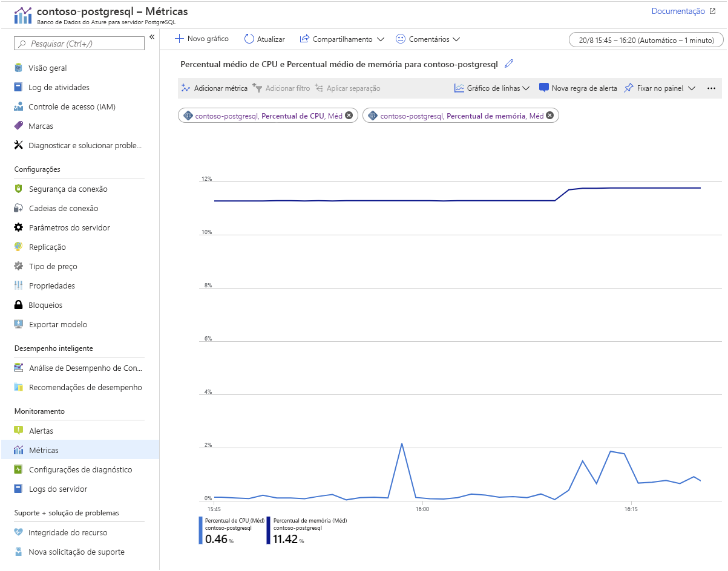This screenshot has height=571, width=728.
Task: Open the Gráfico de linhas chart type dropdown
Action: coord(525,88)
